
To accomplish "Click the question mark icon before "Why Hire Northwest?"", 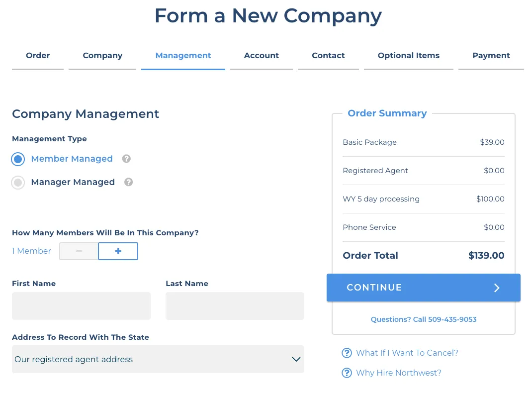I will pos(347,373).
